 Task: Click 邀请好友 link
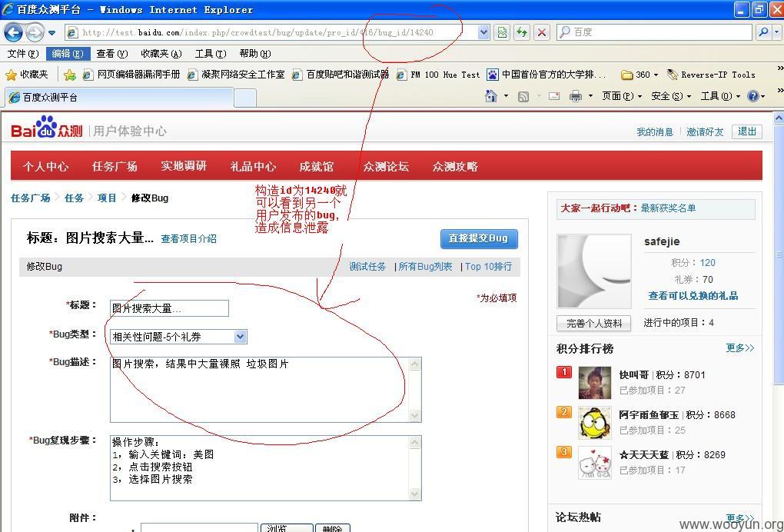(705, 132)
